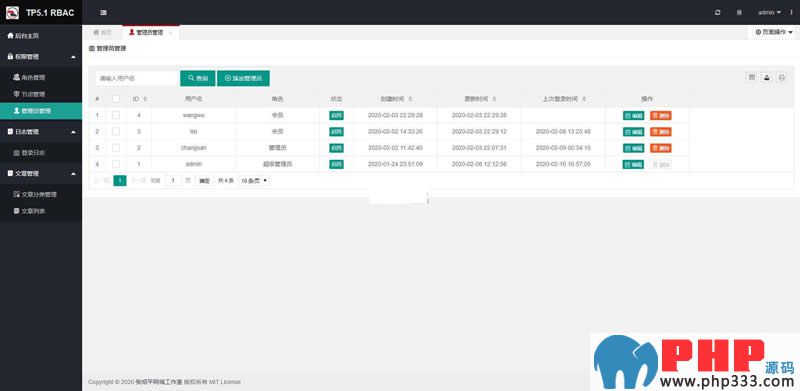Click the timestamp '2020-02-10 16:57:09'
The width and height of the screenshot is (800, 391).
[x=563, y=164]
